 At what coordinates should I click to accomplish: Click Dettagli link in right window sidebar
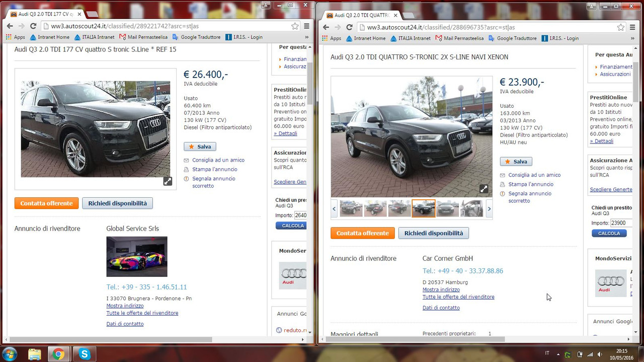pos(601,141)
